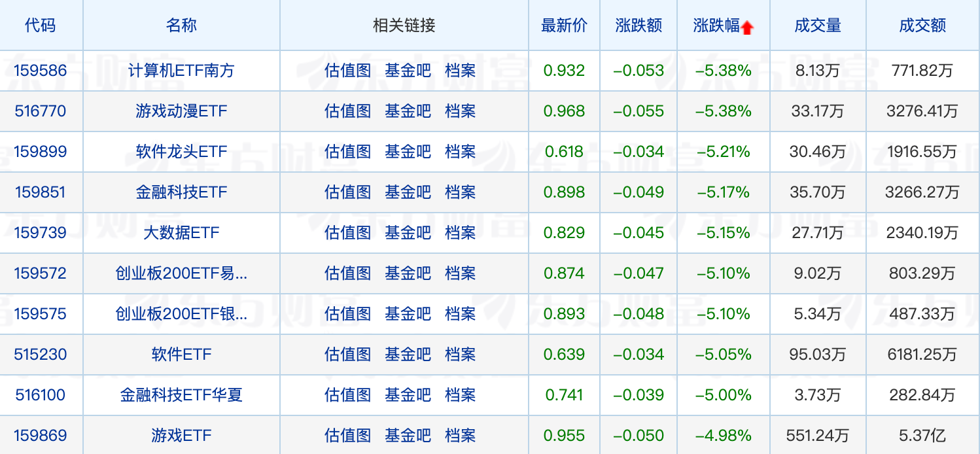
Task: Open 估值图 for 游戏动漫ETF
Action: coord(347,111)
